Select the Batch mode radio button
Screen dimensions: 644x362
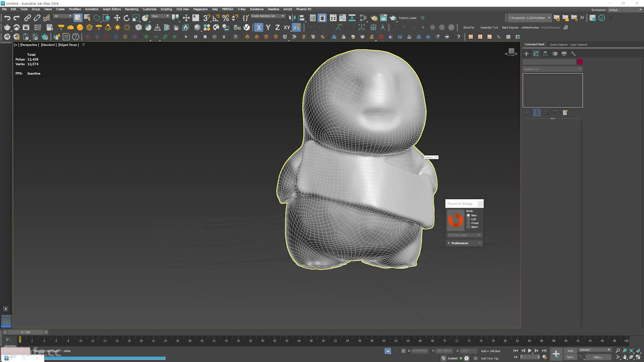click(468, 227)
